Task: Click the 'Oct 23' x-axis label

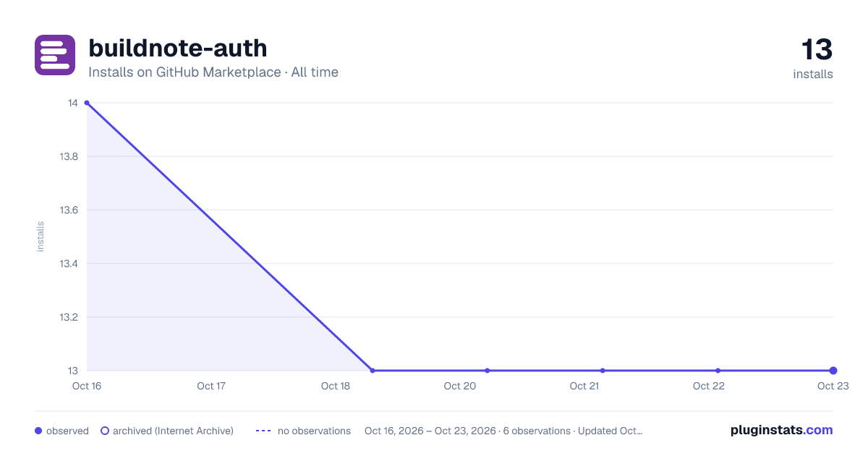Action: click(x=833, y=386)
